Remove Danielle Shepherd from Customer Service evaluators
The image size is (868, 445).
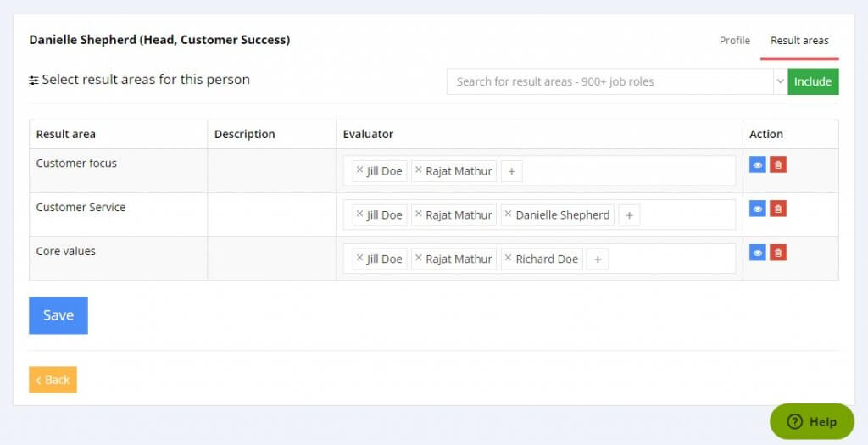click(x=509, y=214)
